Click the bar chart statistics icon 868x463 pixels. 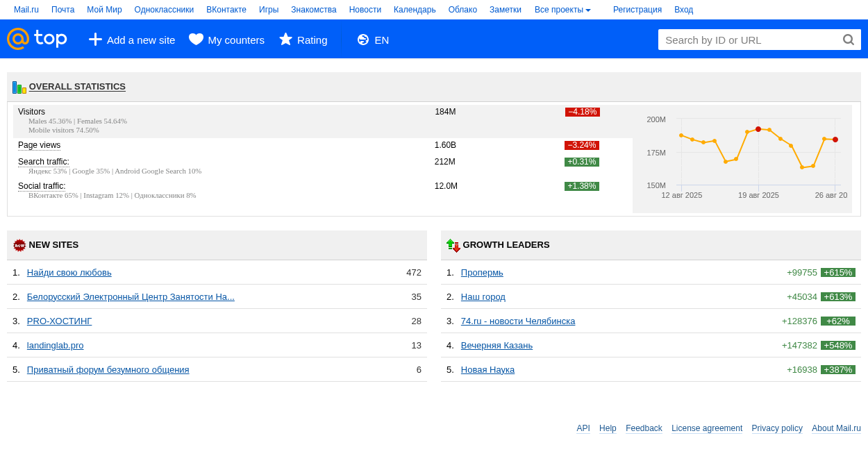19,87
